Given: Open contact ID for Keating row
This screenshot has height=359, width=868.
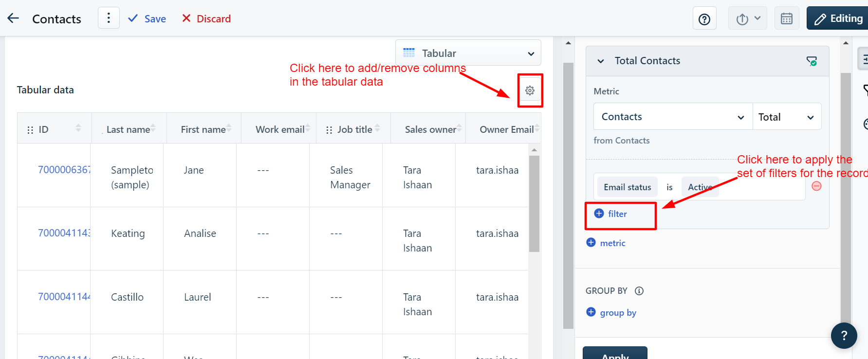Looking at the screenshot, I should tap(64, 233).
